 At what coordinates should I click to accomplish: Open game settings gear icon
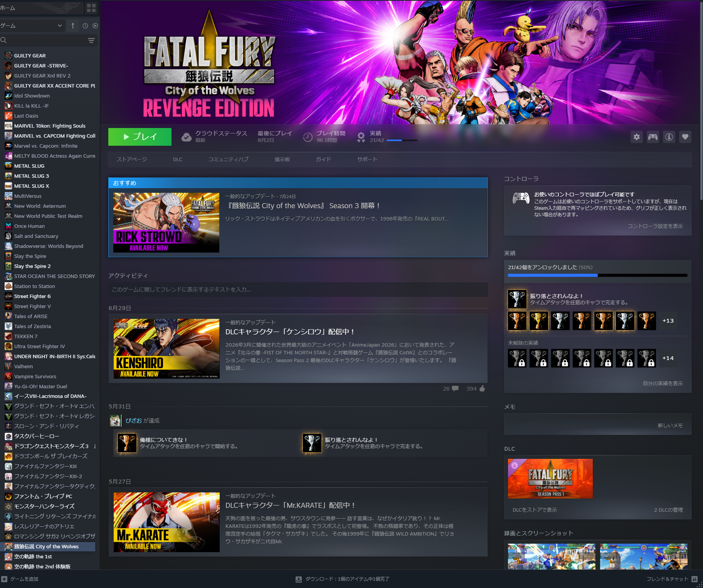637,137
